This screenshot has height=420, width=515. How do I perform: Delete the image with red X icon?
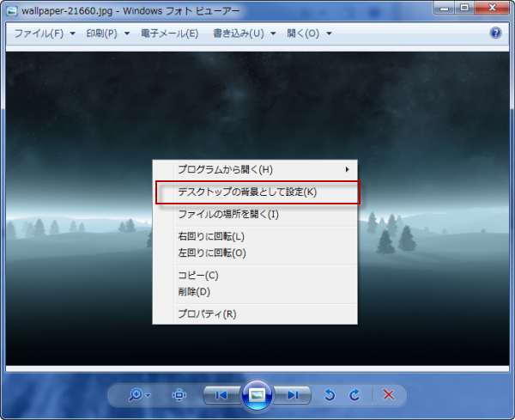[x=388, y=394]
